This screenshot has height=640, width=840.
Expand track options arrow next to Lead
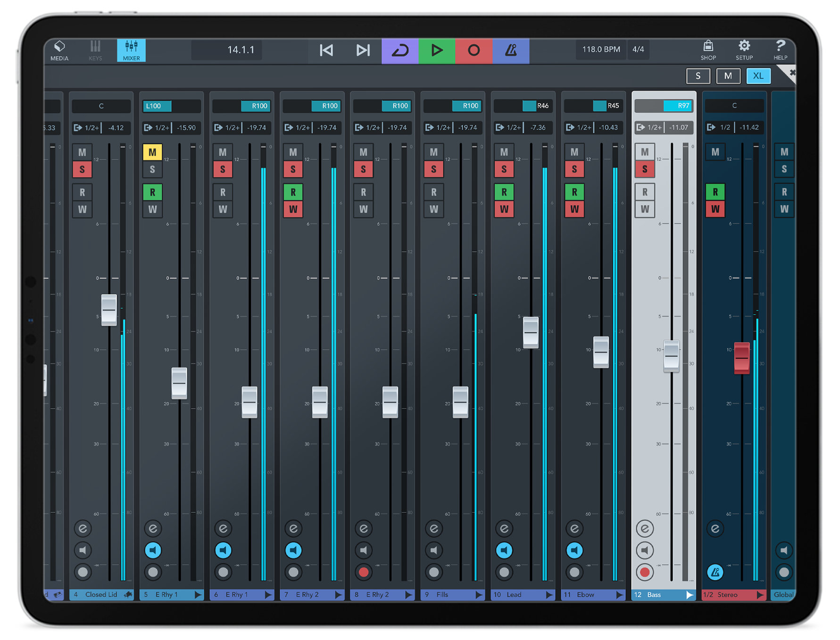549,595
